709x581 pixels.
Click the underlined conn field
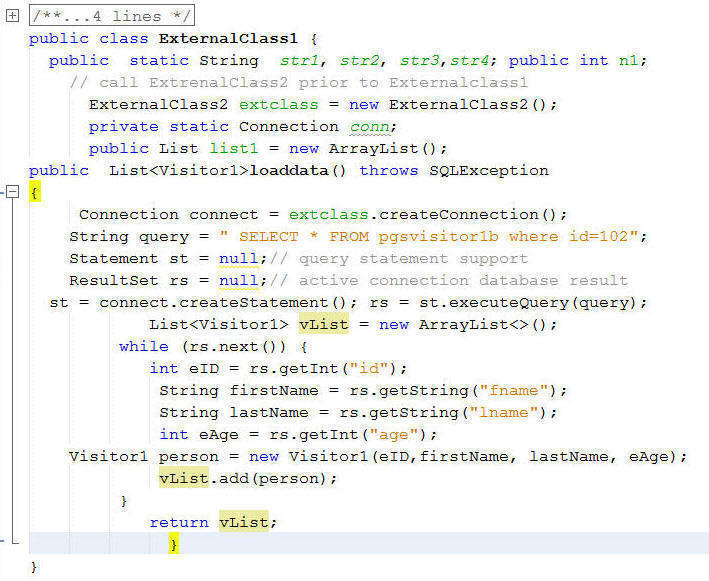[370, 127]
